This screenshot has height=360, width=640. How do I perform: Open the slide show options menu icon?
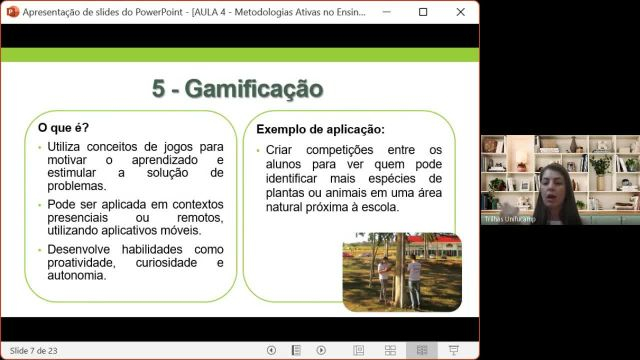296,350
